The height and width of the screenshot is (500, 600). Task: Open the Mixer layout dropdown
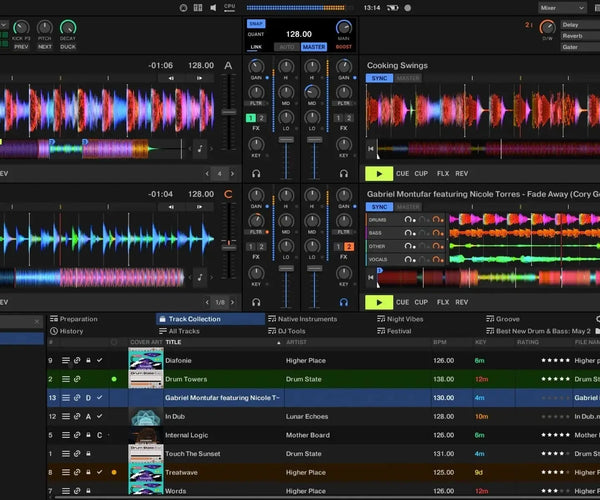(562, 8)
